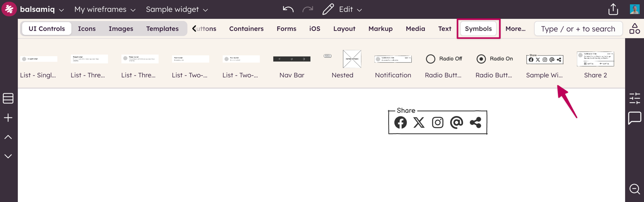Click the shapes icon beside search box
Viewport: 644px width, 202px height.
pos(635,29)
